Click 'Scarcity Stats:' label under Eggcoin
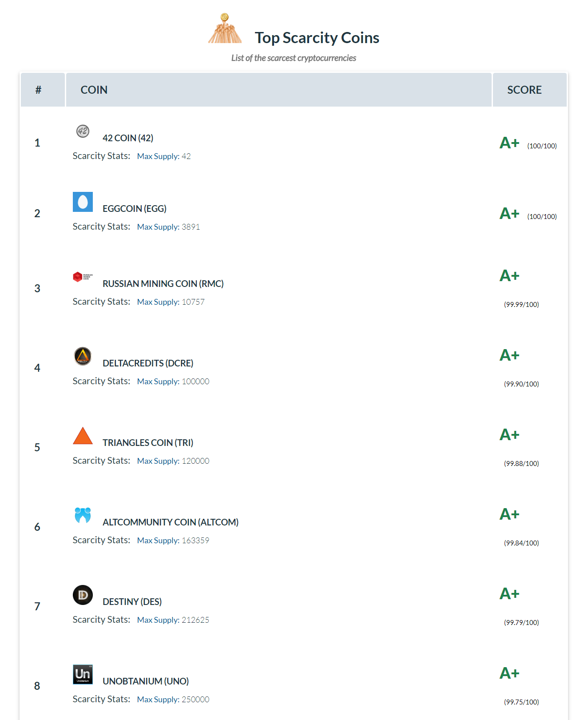This screenshot has width=588, height=720. (101, 227)
